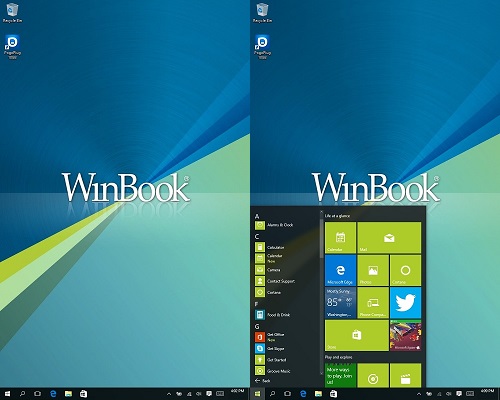
Task: Open Task View on the right-hand desktop taskbar
Action: [288, 394]
